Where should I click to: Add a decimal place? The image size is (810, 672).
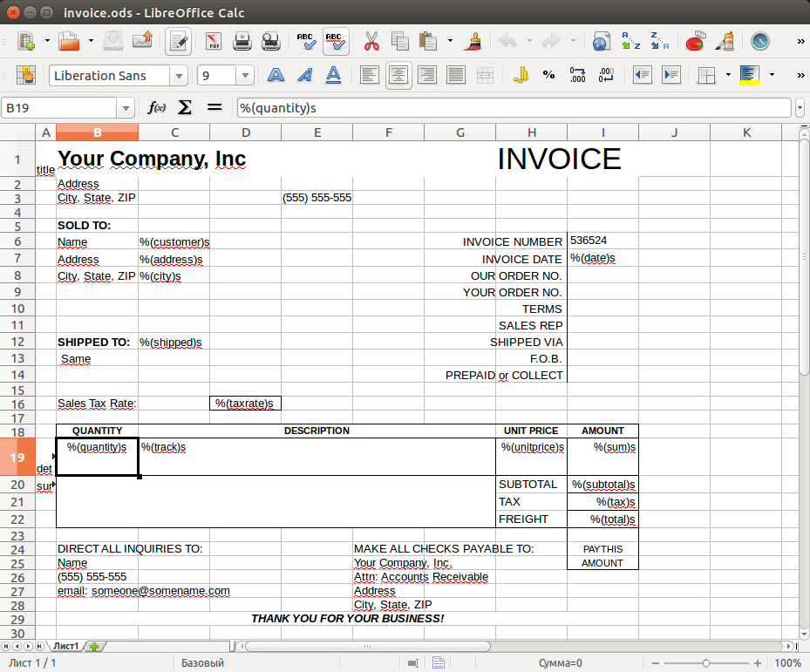point(577,76)
